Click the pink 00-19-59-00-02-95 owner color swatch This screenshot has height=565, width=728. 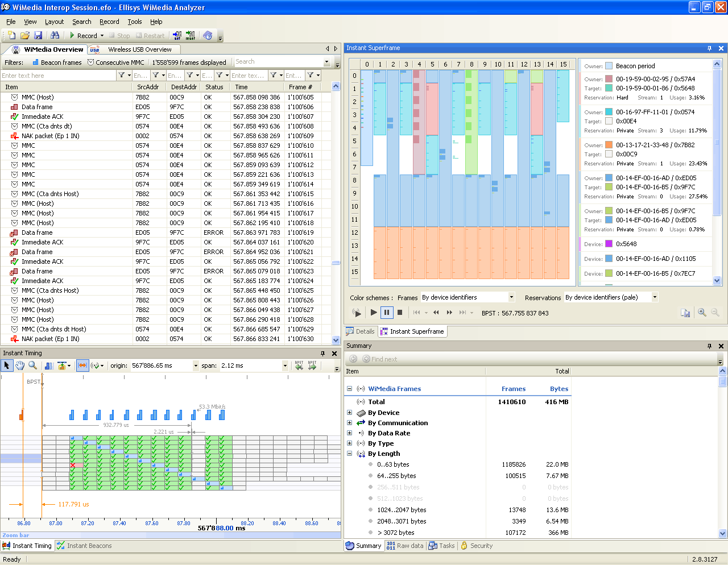609,79
